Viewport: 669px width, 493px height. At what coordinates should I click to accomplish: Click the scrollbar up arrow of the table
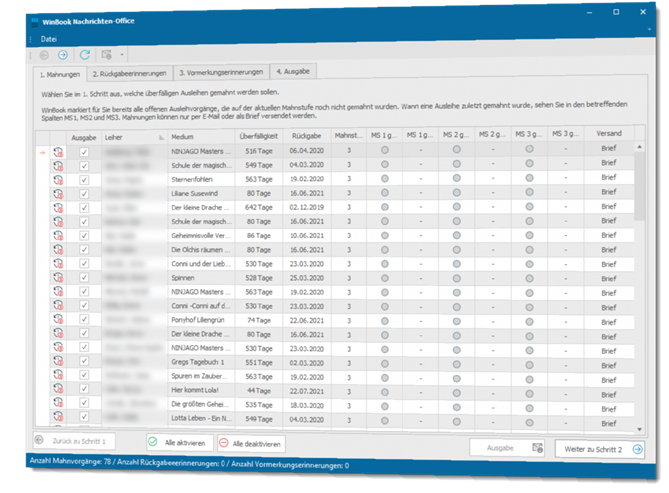pyautogui.click(x=639, y=147)
